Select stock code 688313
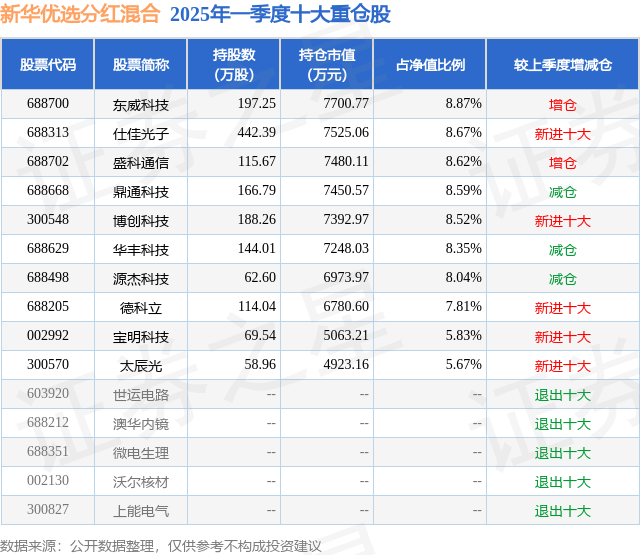This screenshot has height=555, width=640. pos(48,132)
